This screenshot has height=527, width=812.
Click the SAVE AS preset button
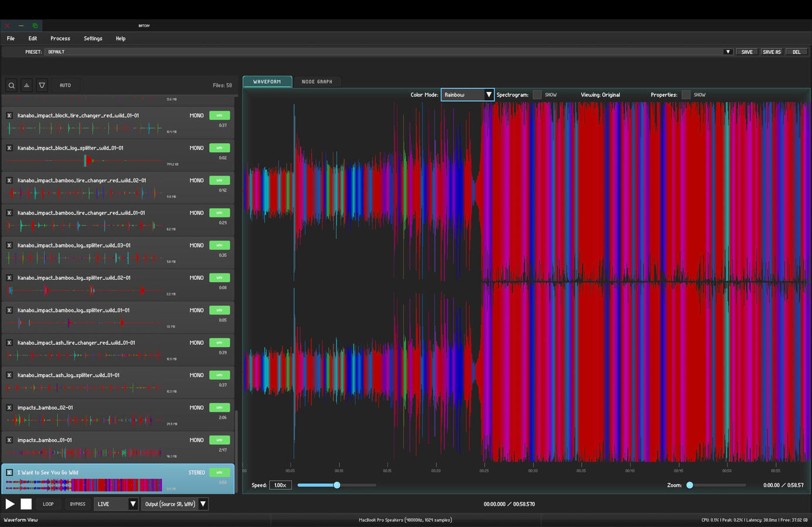771,52
